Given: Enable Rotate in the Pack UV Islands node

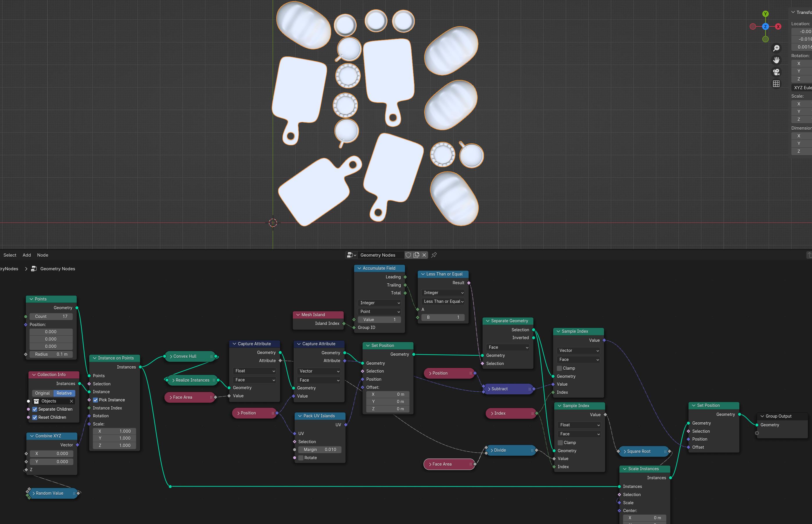Looking at the screenshot, I should tap(301, 458).
